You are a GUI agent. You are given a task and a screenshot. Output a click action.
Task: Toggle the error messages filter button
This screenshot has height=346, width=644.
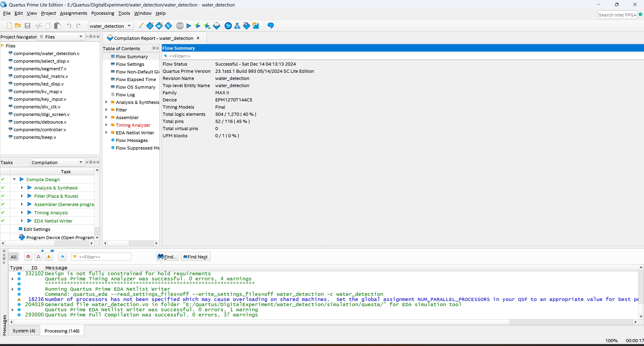(28, 257)
